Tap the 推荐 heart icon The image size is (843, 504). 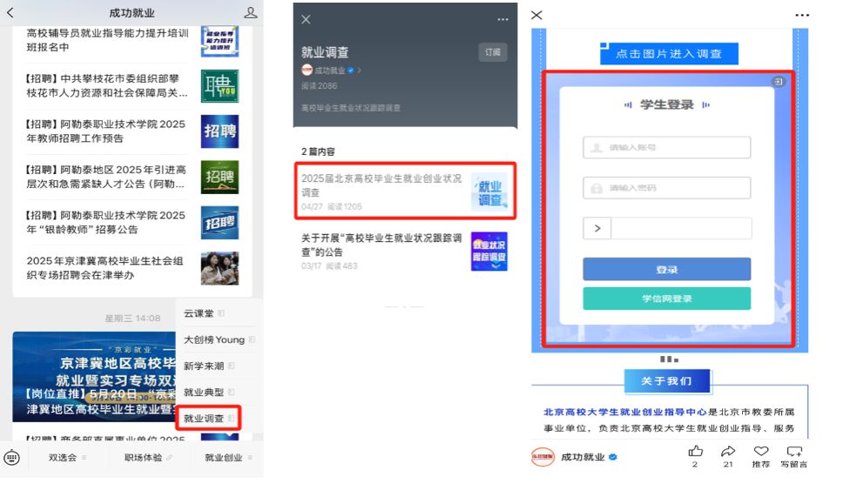[760, 451]
